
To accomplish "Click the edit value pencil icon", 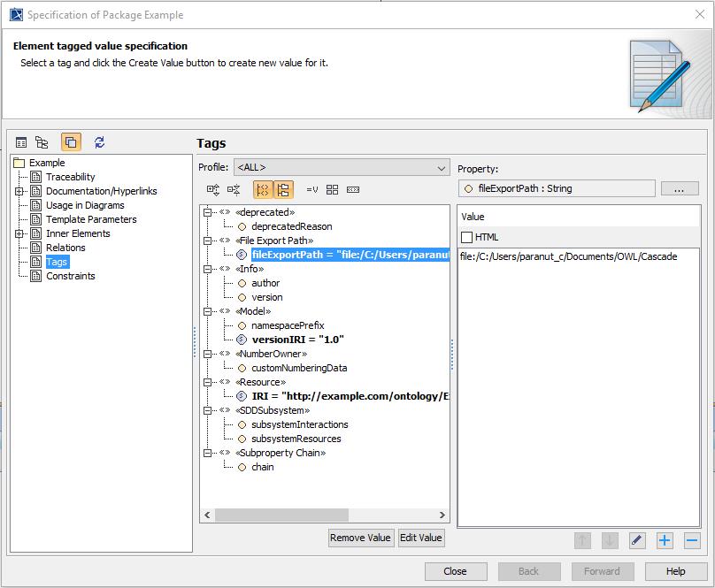I will 637,540.
